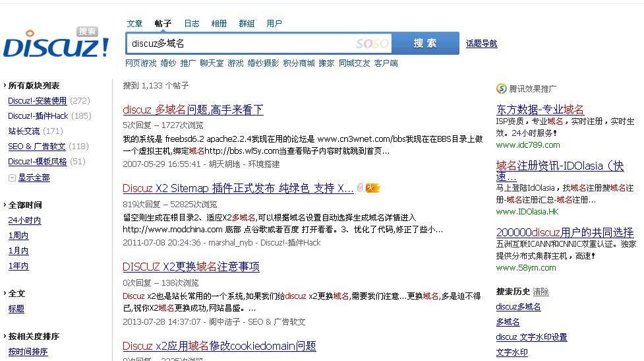644x361 pixels.
Task: Open ad 200000discuz用户的共同选择
Action: [x=565, y=232]
